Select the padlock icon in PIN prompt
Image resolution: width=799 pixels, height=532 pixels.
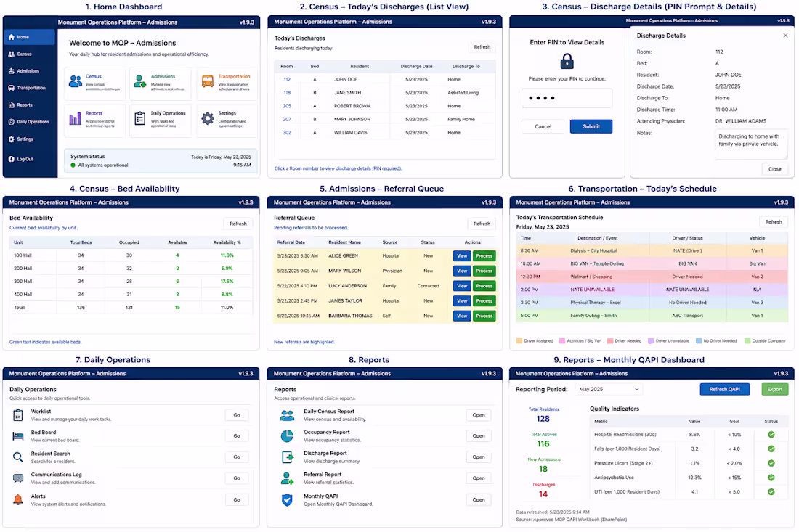pos(567,62)
